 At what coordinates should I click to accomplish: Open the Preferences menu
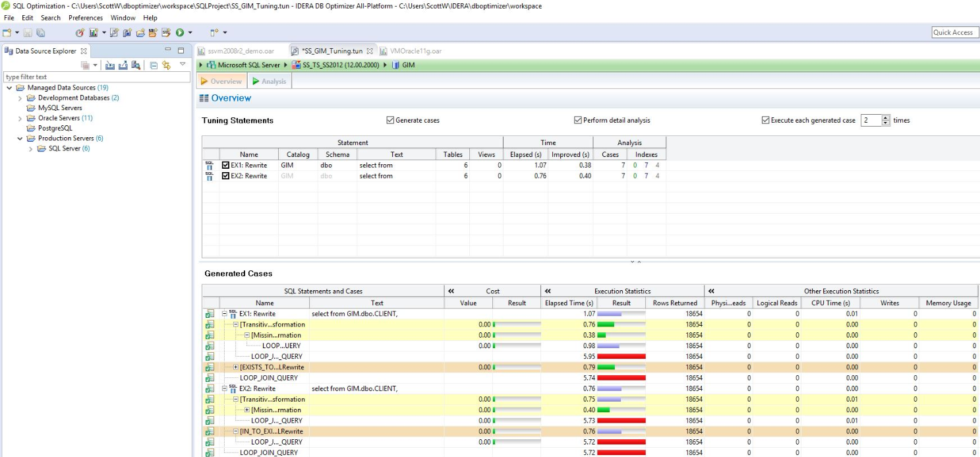[86, 18]
